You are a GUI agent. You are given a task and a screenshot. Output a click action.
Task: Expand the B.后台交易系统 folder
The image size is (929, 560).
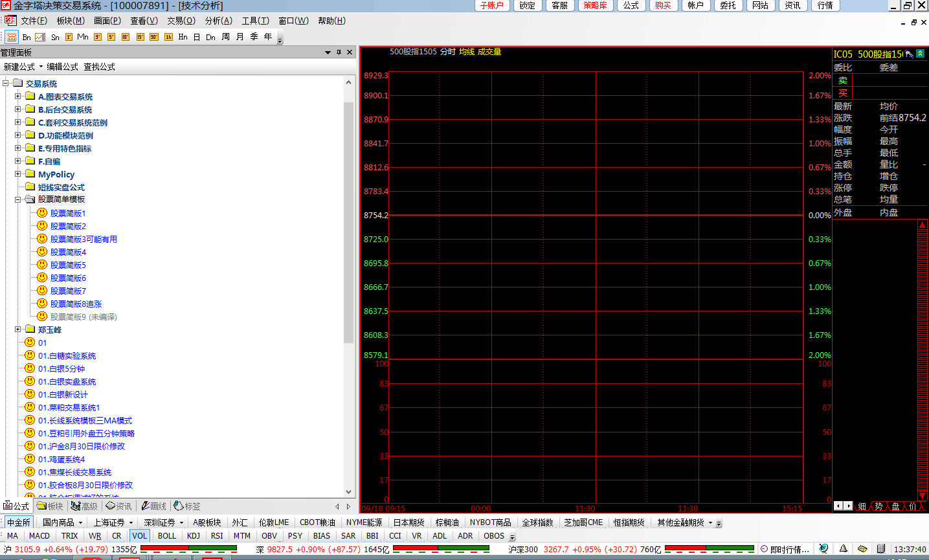[18, 109]
